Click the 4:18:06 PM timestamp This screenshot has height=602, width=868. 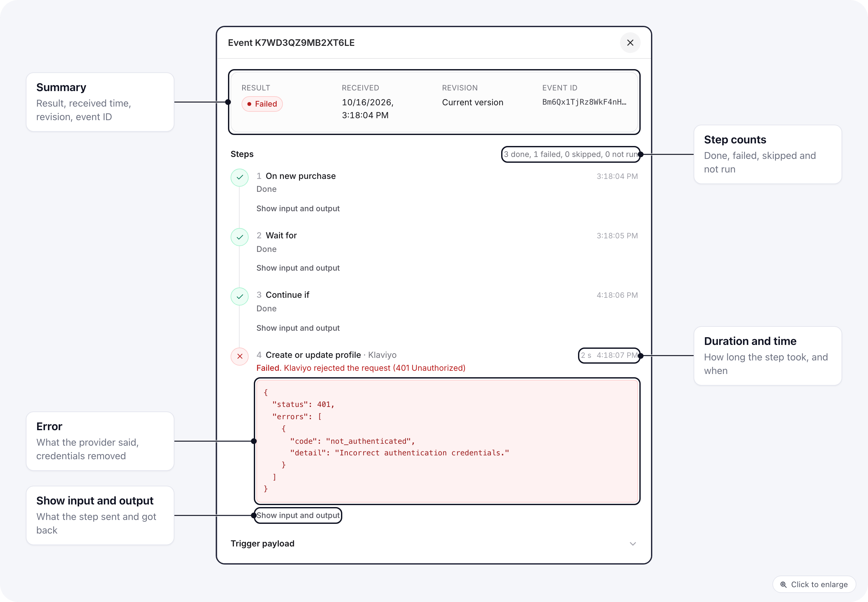point(617,295)
